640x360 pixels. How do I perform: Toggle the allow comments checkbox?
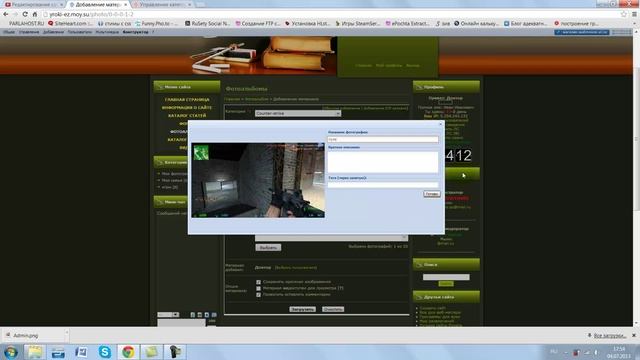258,294
